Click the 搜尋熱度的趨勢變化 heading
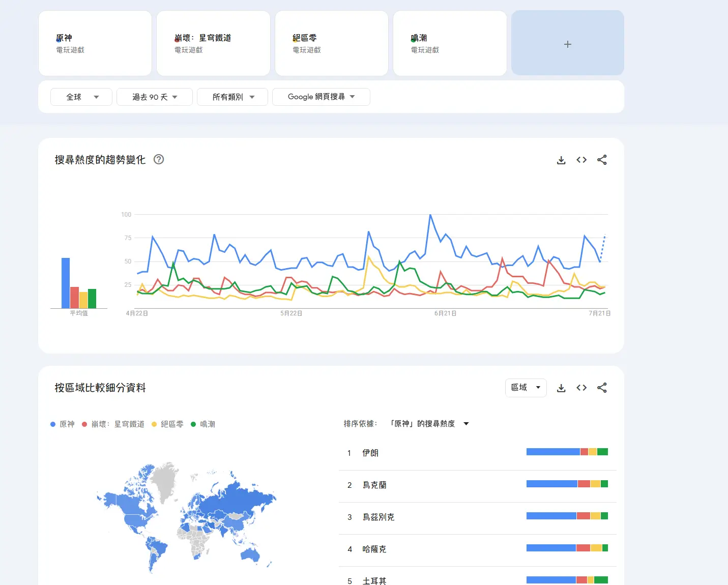The width and height of the screenshot is (728, 585). click(x=100, y=160)
